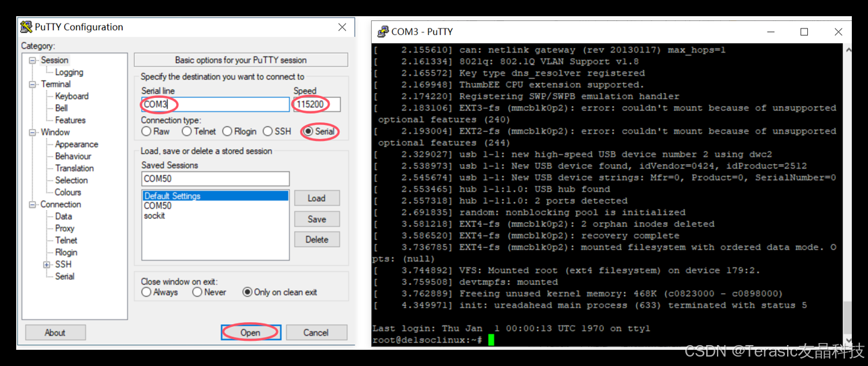Click the 'Last login' terminal line
868x366 pixels.
[x=511, y=329]
